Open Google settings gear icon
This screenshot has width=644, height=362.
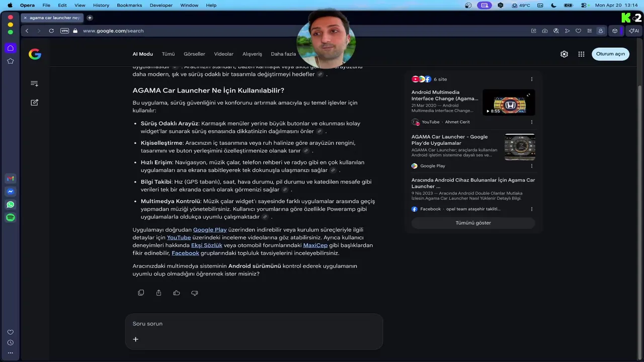coord(564,54)
